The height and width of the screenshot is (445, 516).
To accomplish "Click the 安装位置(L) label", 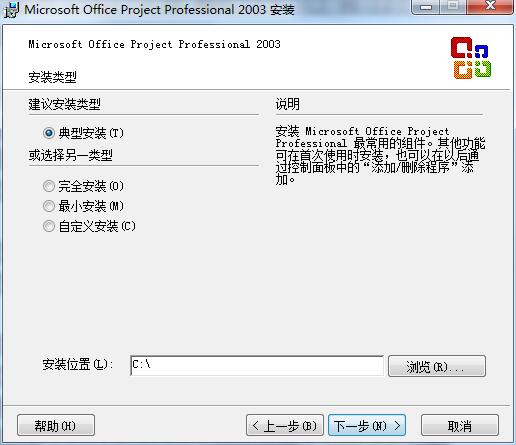I will (x=78, y=364).
